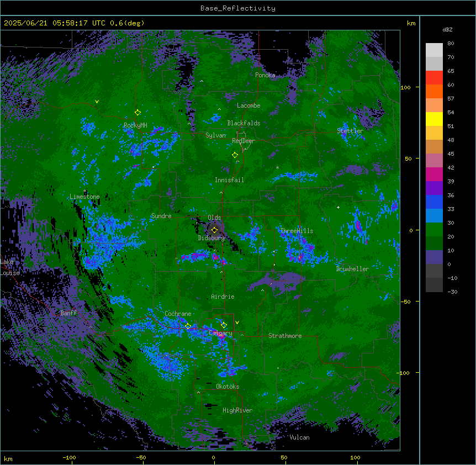Image resolution: width=476 pixels, height=465 pixels.
Task: Select the yellow diamond marker below Cochrane
Action: pyautogui.click(x=188, y=326)
